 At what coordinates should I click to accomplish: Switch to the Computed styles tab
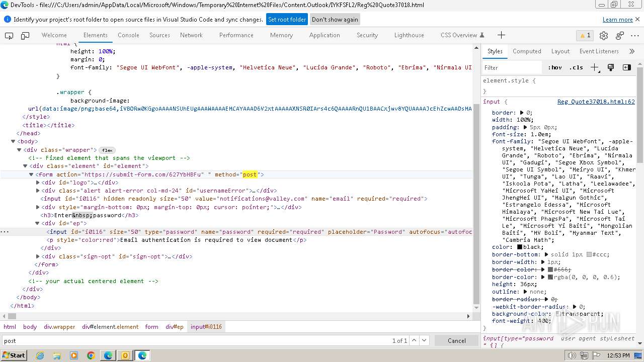click(x=527, y=51)
